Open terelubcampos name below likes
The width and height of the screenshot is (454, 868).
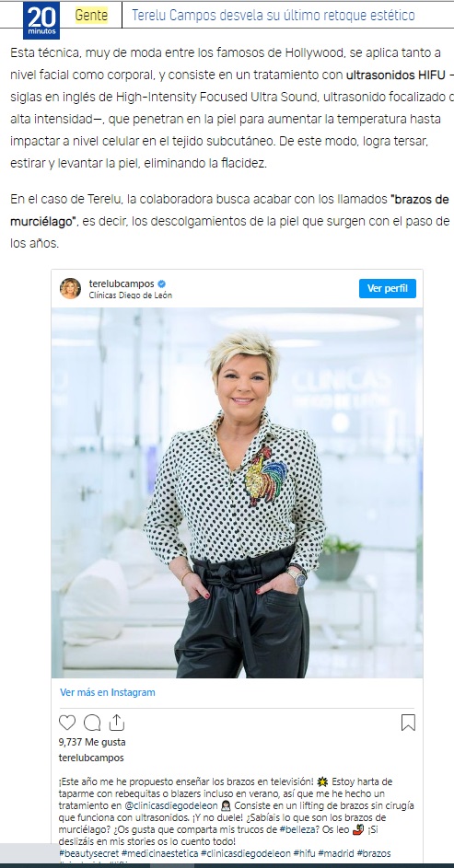pyautogui.click(x=91, y=758)
